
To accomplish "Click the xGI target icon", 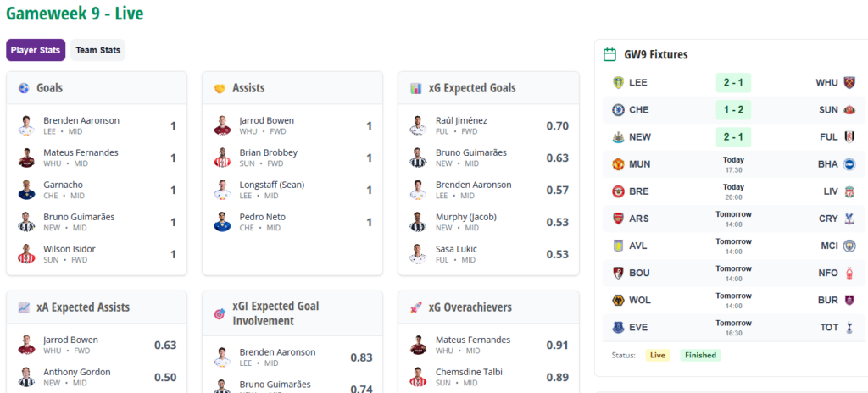I will click(x=220, y=313).
